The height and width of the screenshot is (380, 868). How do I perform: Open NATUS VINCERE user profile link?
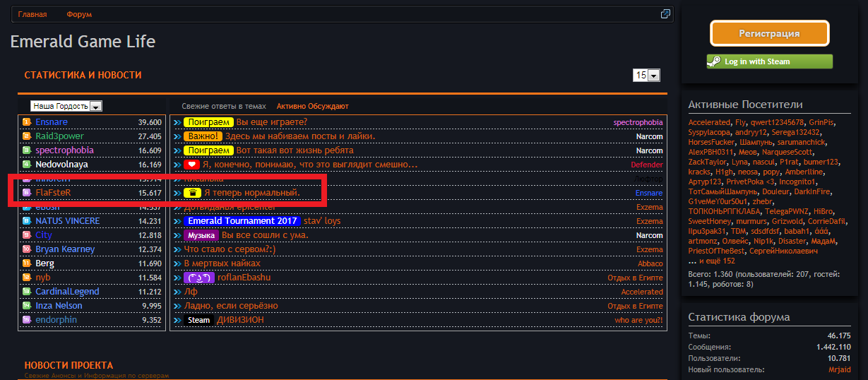coord(68,221)
